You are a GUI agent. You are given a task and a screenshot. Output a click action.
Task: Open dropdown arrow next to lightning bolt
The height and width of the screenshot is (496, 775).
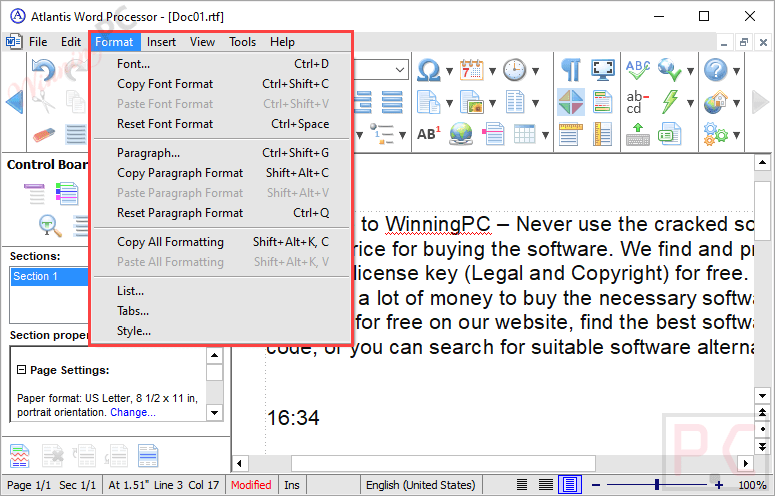690,103
